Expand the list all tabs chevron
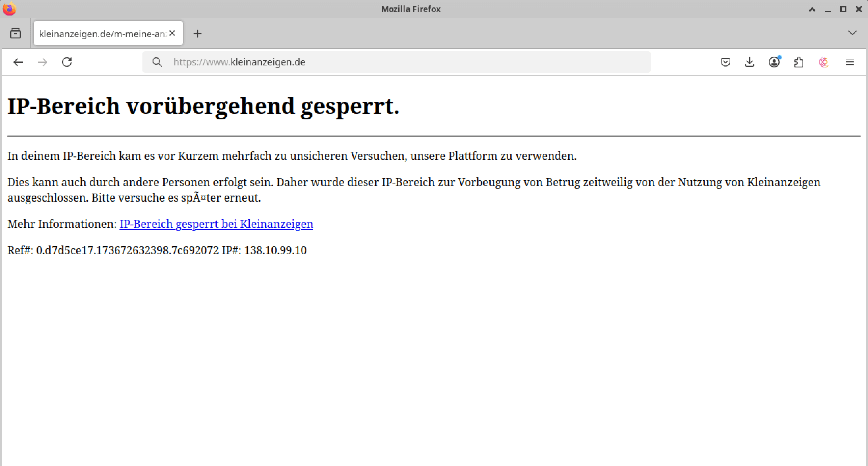Screen dimensions: 868x466 852,33
